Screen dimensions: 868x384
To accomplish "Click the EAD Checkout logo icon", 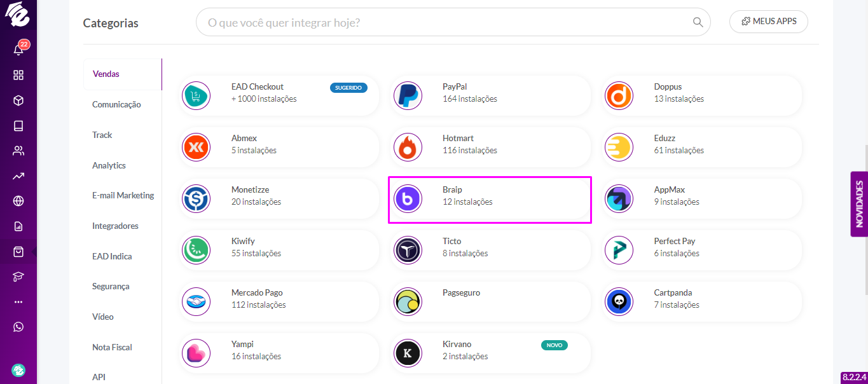I will [196, 96].
